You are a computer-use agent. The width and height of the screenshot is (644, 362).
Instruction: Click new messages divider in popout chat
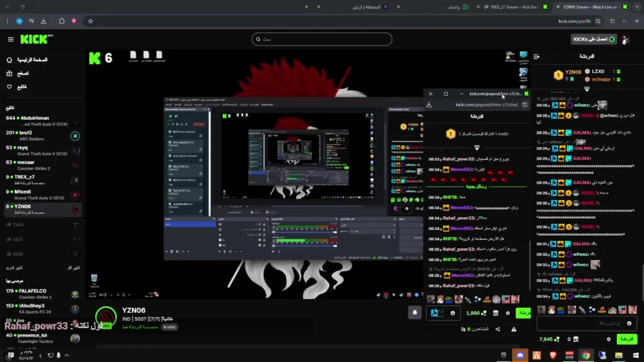[476, 187]
